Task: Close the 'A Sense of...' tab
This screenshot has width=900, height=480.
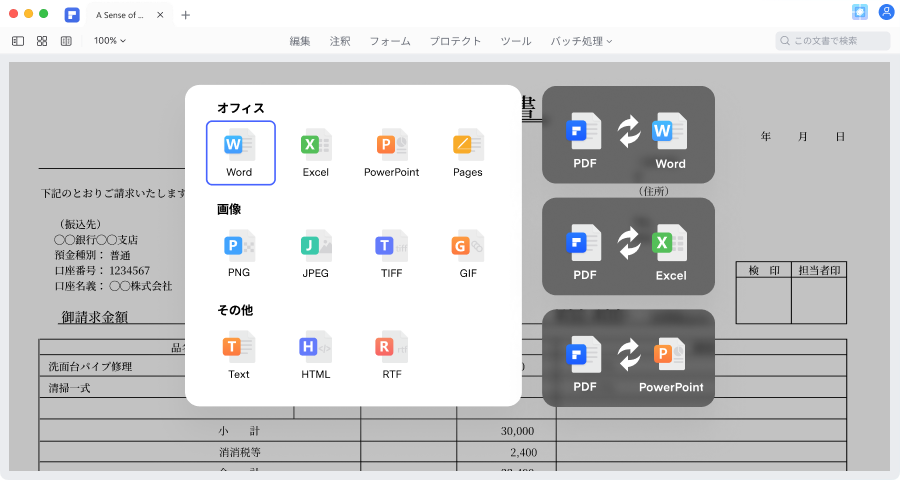Action: coord(160,15)
